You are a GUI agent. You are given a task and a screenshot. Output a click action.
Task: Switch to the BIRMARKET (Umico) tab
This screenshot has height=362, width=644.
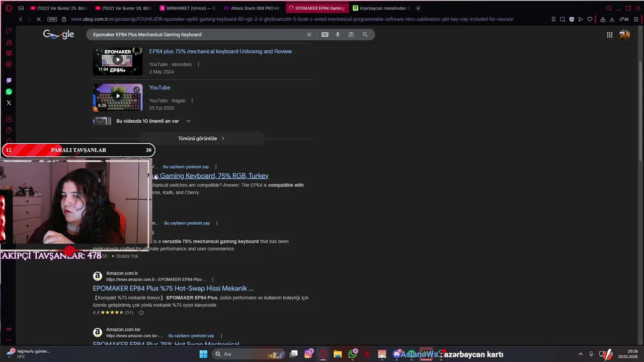pos(188,8)
